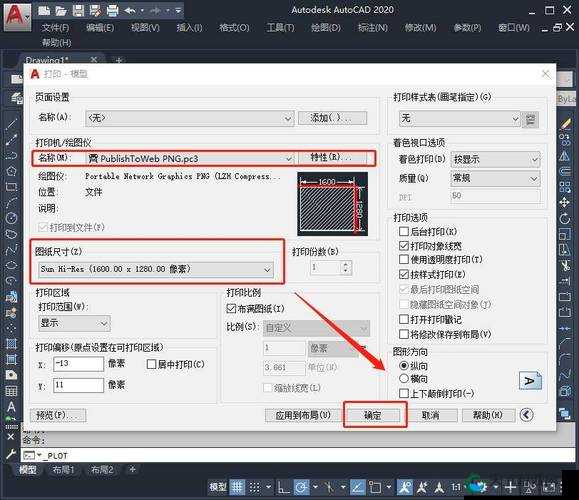Switch to the 布局1 layout tab
Viewport: 579px width, 500px height.
click(63, 470)
